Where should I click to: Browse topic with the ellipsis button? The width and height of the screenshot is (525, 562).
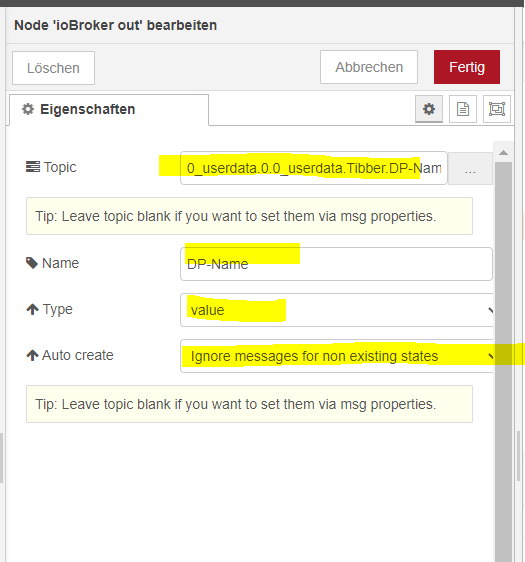(470, 168)
